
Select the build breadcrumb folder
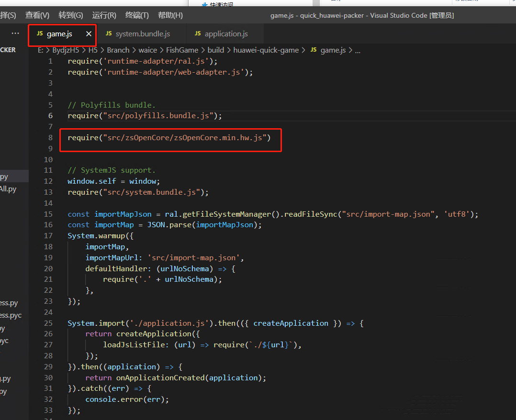pyautogui.click(x=216, y=50)
